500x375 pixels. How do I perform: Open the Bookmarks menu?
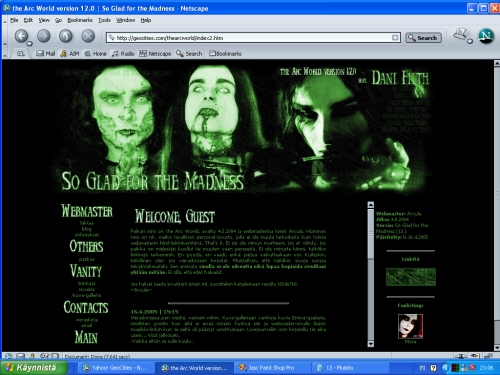pos(80,20)
